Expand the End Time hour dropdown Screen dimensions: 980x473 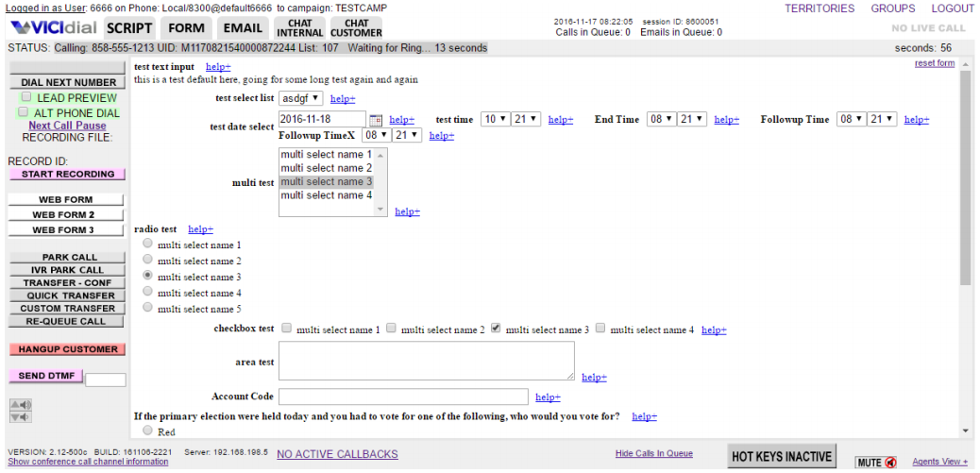click(661, 119)
